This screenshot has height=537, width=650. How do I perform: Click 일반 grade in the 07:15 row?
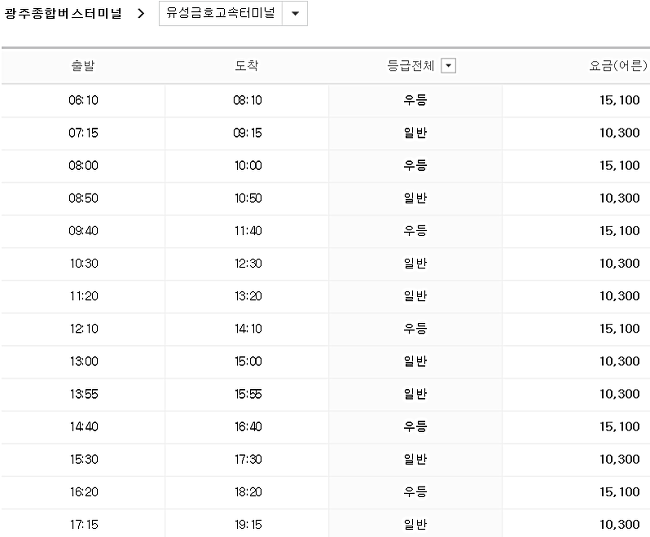click(x=415, y=133)
